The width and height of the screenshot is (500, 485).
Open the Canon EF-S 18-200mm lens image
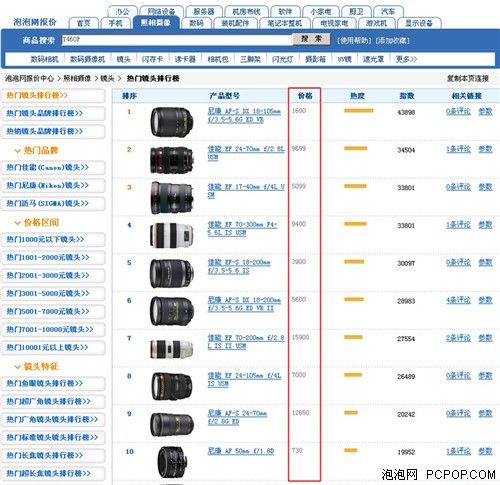click(172, 273)
